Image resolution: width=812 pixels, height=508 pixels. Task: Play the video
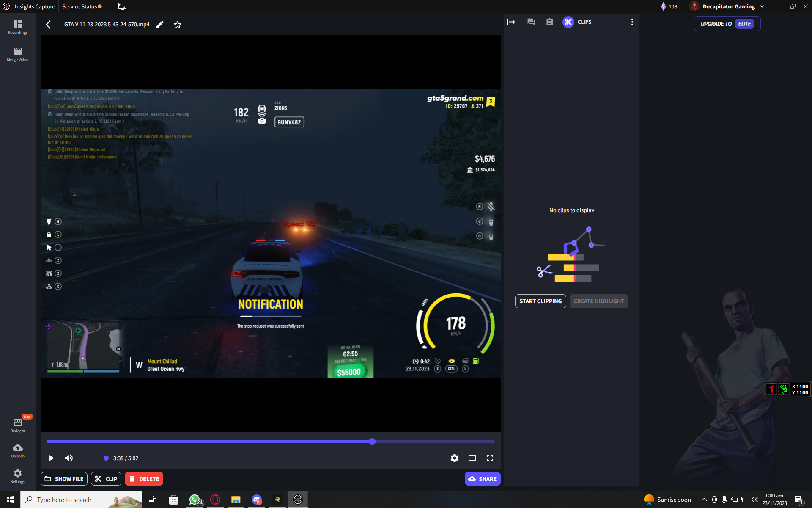pos(52,458)
